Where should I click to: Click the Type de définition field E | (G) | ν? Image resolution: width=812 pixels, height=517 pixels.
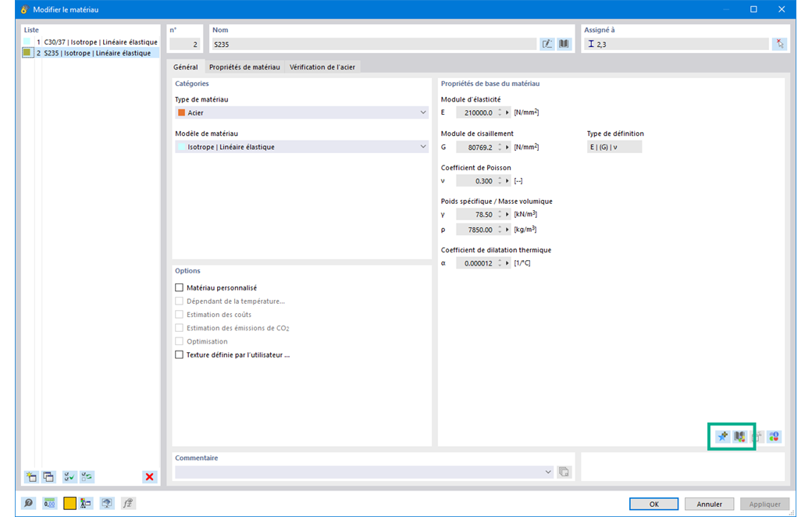[614, 147]
